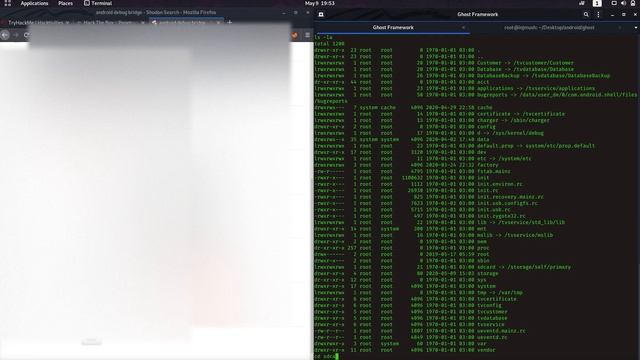
Task: Click the terminal scrollbar on the right edge
Action: [x=638, y=312]
